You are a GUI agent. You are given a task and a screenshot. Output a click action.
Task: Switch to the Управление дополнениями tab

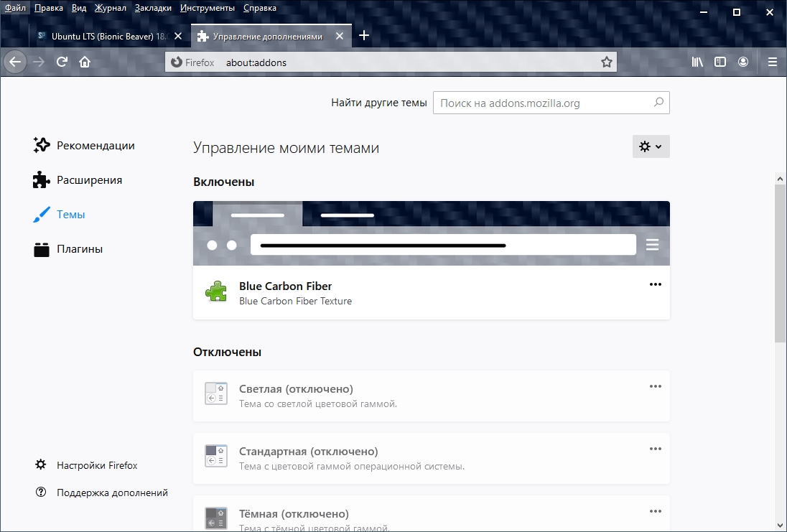pyautogui.click(x=271, y=36)
